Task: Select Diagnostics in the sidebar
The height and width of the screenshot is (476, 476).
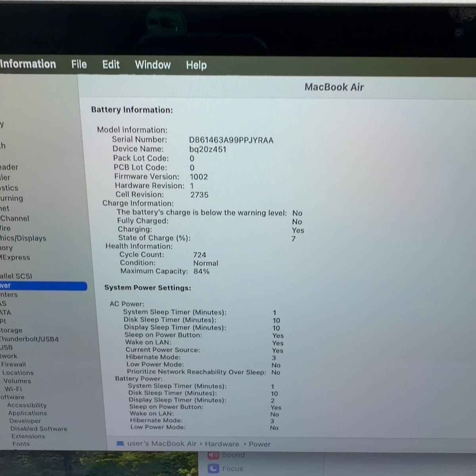Action: pos(9,188)
